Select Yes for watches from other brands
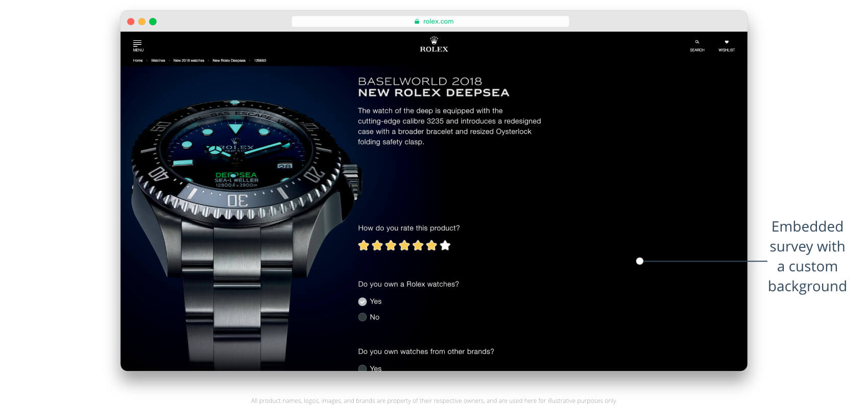Viewport: 868px width, 408px height. (363, 368)
